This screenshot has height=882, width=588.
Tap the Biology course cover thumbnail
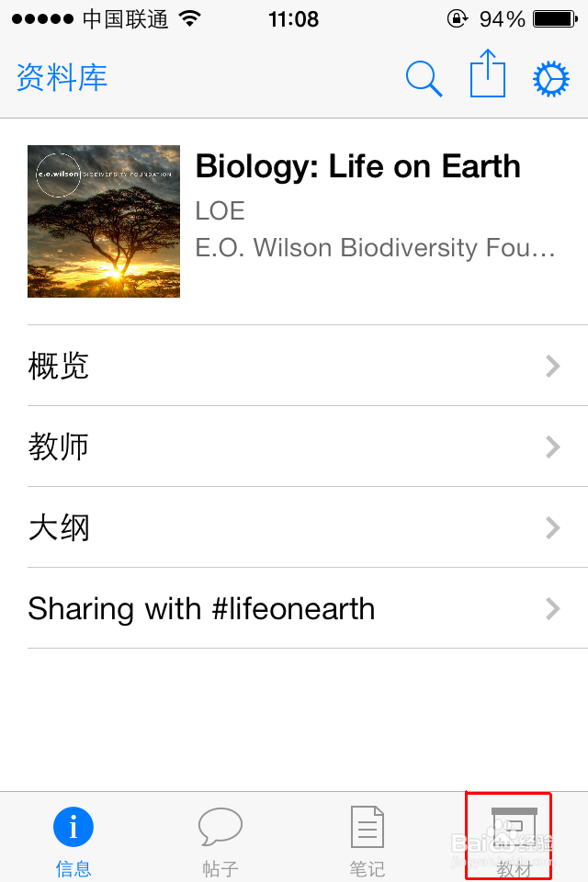(104, 221)
